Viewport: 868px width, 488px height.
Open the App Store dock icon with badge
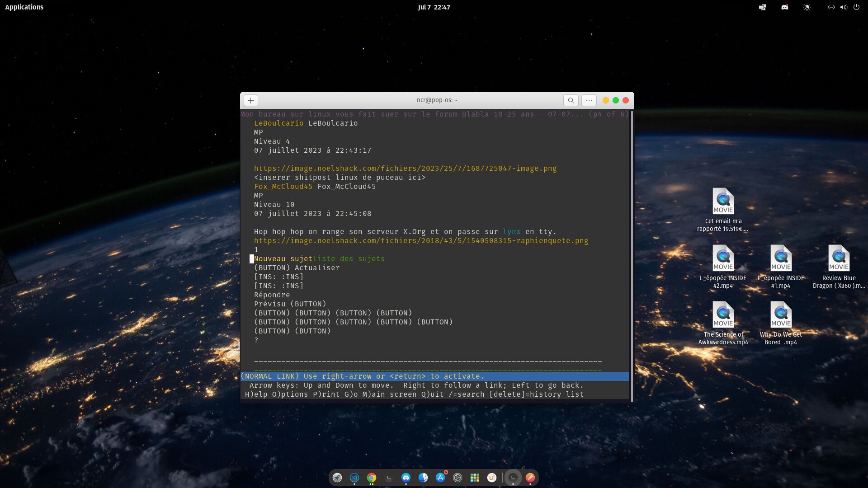coord(440,478)
